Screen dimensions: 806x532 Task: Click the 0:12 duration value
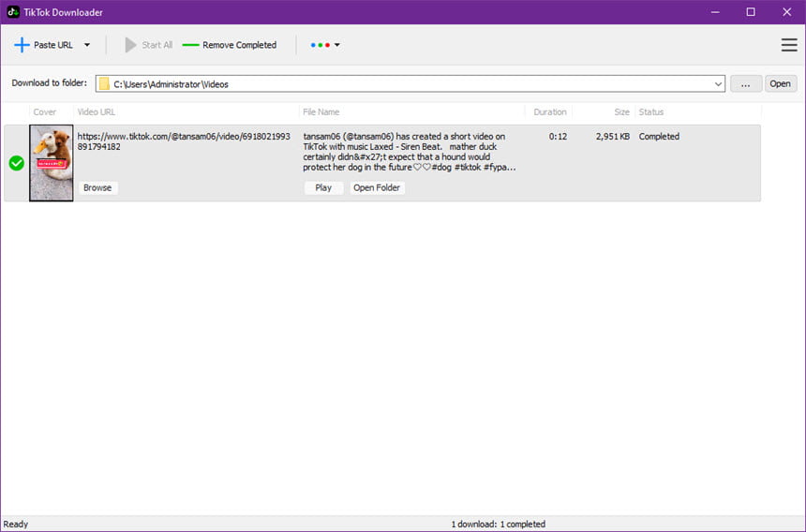558,137
